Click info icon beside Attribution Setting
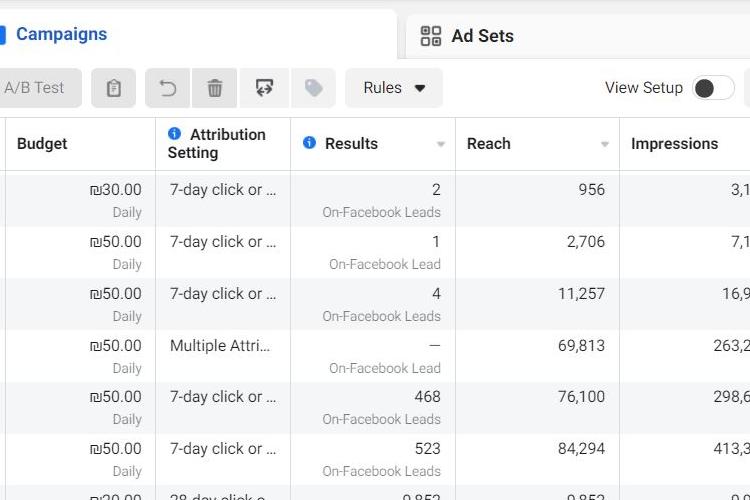The height and width of the screenshot is (500, 750). click(175, 134)
